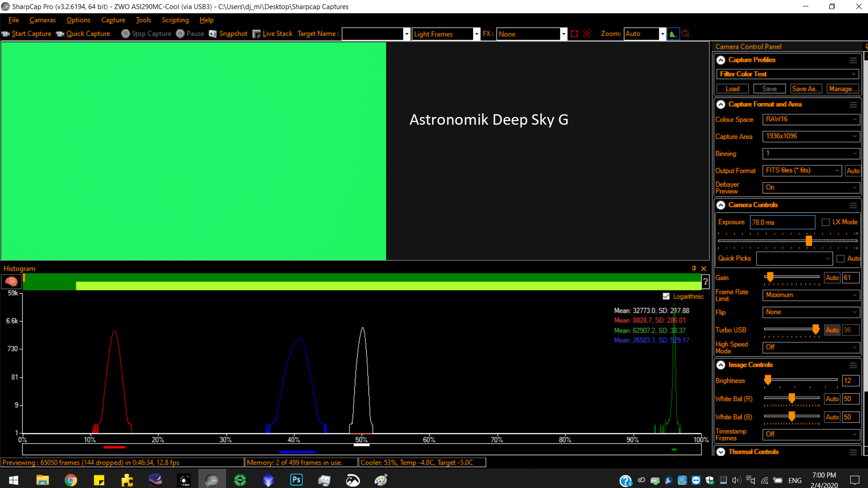Enable the LX Mode checkbox
Screen dimensions: 868x488
click(x=826, y=222)
